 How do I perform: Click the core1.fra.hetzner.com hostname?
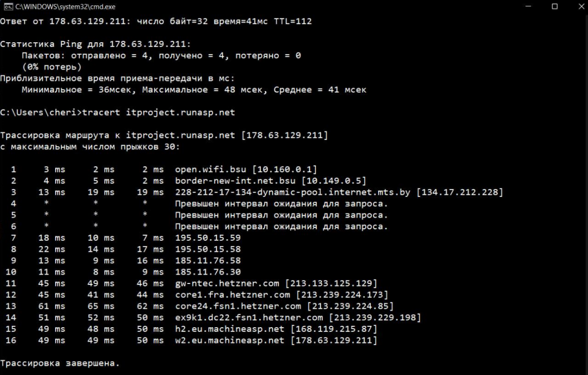tap(233, 295)
